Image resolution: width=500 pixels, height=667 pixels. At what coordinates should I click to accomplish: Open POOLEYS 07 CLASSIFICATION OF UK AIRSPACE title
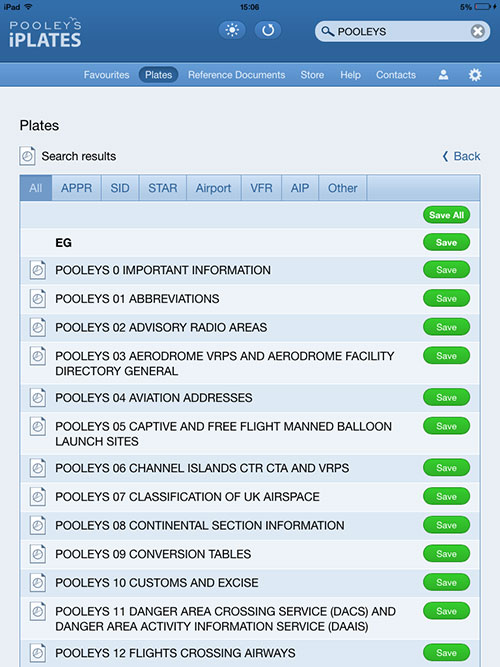(187, 496)
